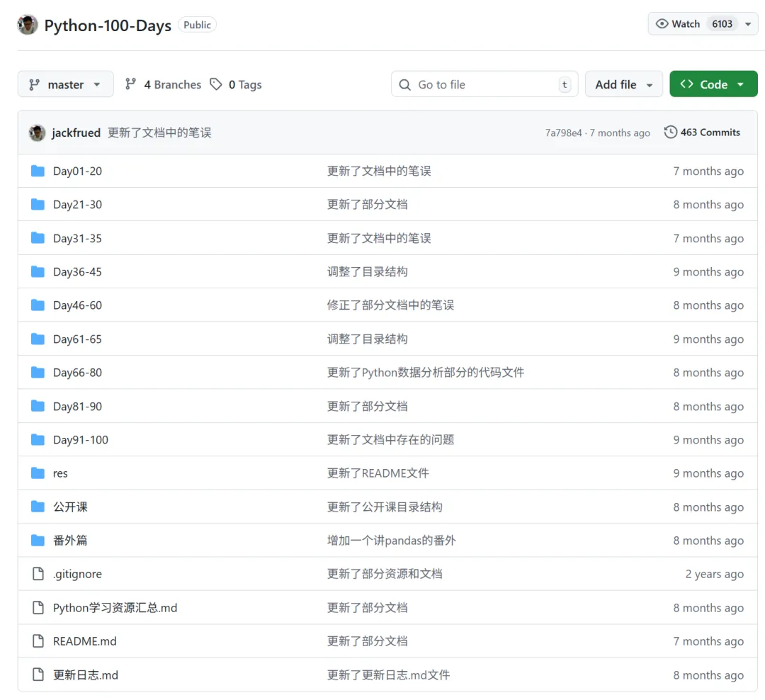Click the 2 years ago timestamp
Screen dimensions: 765x700
[x=714, y=575]
